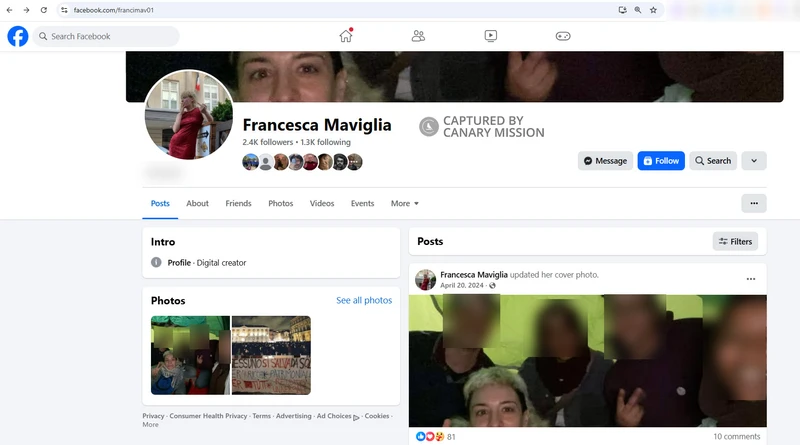Click the last follower avatar with ellipsis

tap(355, 162)
